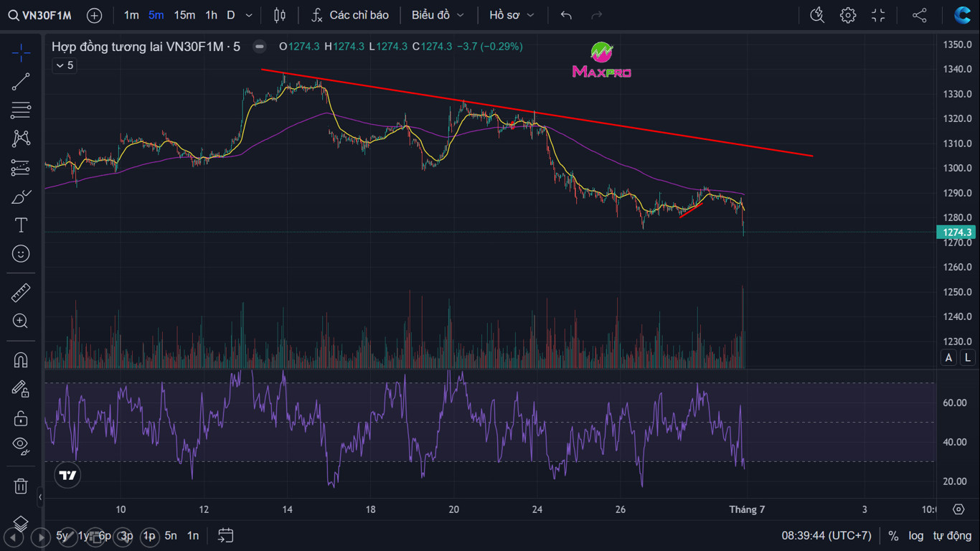This screenshot has height=551, width=980.
Task: Open chart settings gear in top toolbar
Action: (848, 15)
